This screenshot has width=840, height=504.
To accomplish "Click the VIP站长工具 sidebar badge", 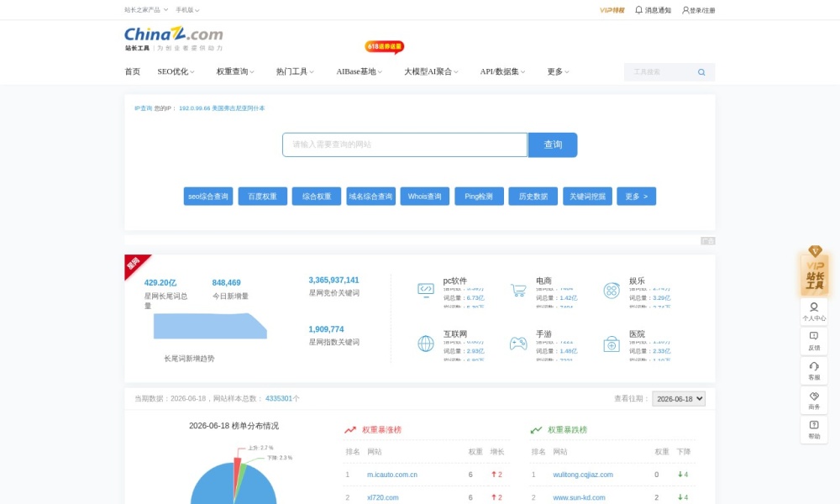I will click(x=814, y=271).
